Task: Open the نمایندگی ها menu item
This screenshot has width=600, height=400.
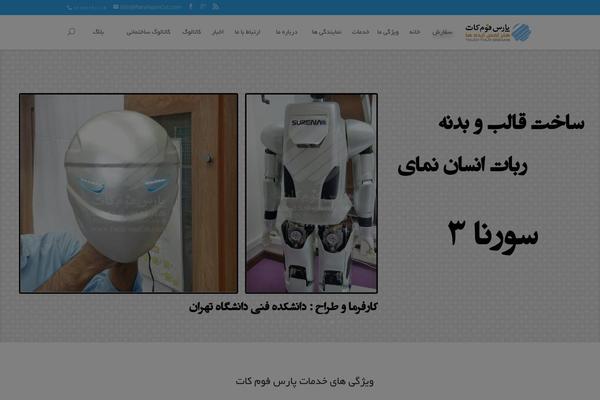Action: click(326, 32)
